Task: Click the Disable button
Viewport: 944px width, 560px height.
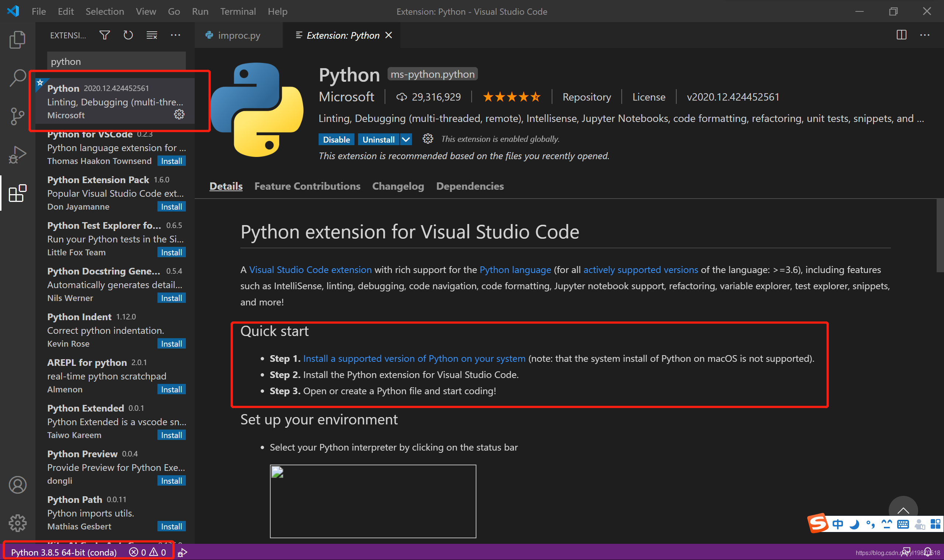Action: pyautogui.click(x=336, y=139)
